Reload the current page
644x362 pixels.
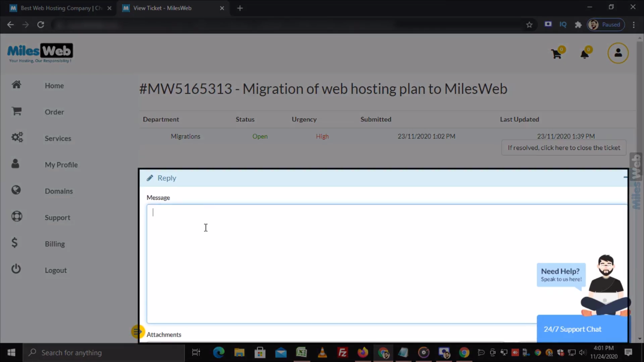coord(41,25)
